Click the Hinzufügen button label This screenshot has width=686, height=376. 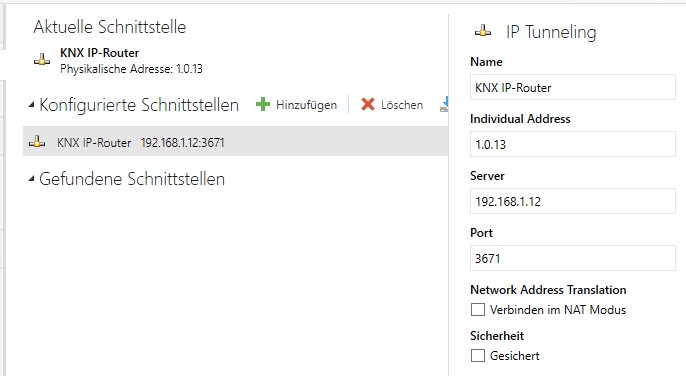pyautogui.click(x=306, y=105)
